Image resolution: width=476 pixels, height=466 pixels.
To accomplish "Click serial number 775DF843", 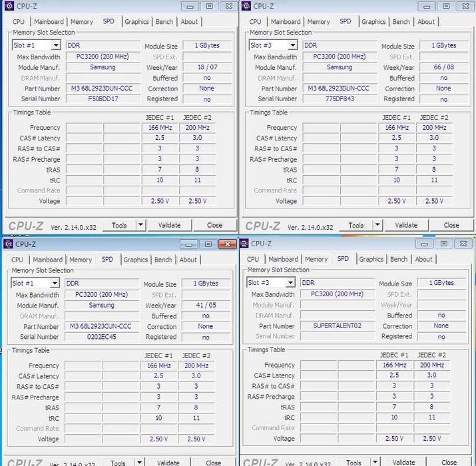I will coord(340,99).
